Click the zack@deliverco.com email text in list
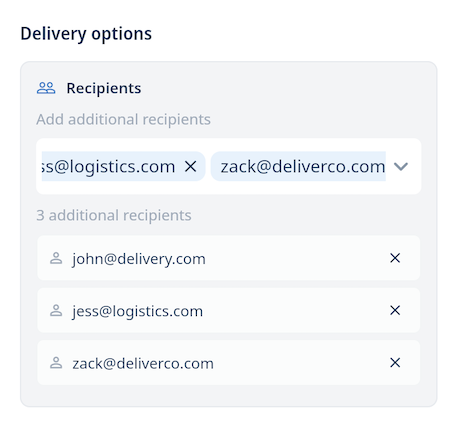 [143, 363]
